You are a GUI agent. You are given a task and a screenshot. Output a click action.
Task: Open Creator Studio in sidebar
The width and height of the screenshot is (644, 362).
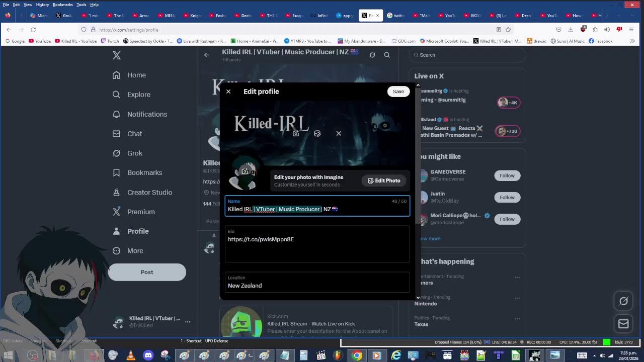(142, 192)
